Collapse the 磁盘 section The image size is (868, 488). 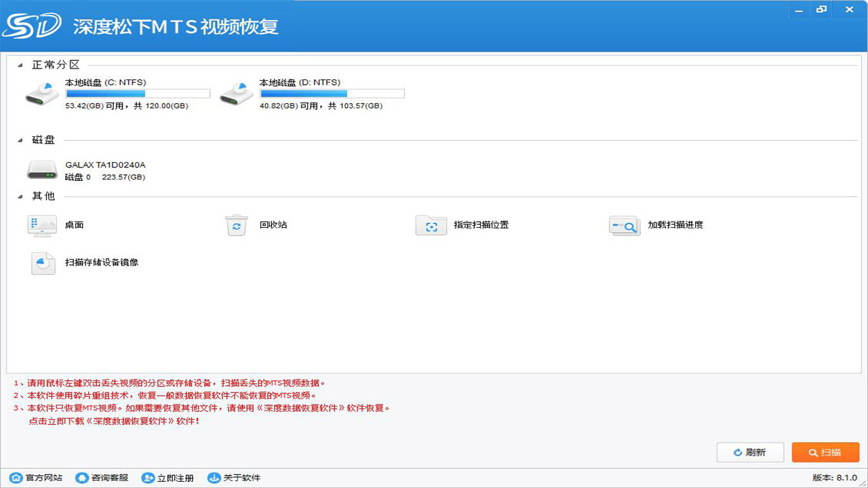(21, 140)
